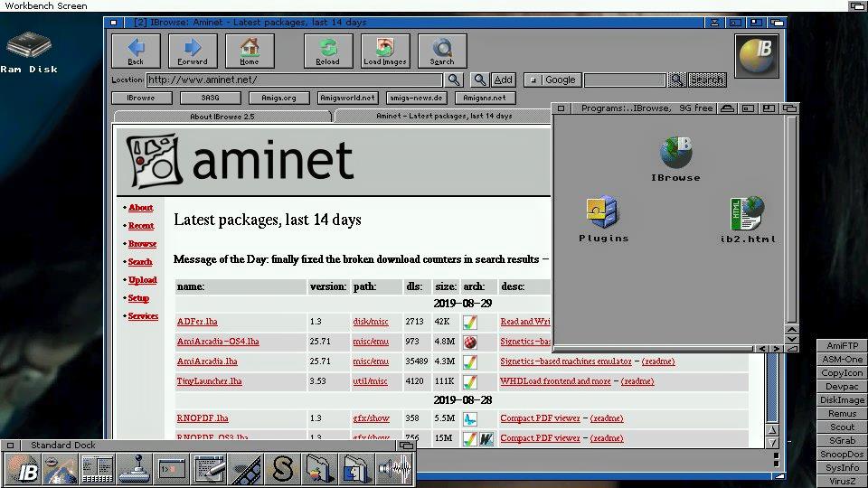Screen dimensions: 868x488
Task: Open the About link in Aminet sidebar
Action: pos(141,208)
